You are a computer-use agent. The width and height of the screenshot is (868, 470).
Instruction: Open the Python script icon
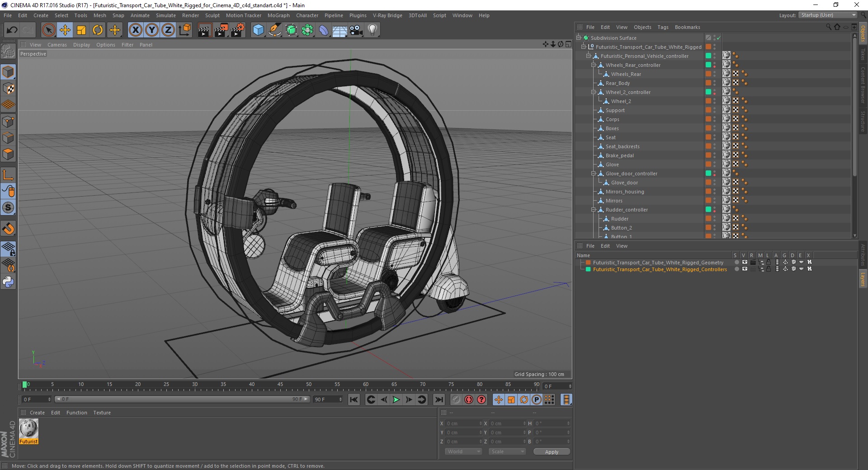point(8,282)
